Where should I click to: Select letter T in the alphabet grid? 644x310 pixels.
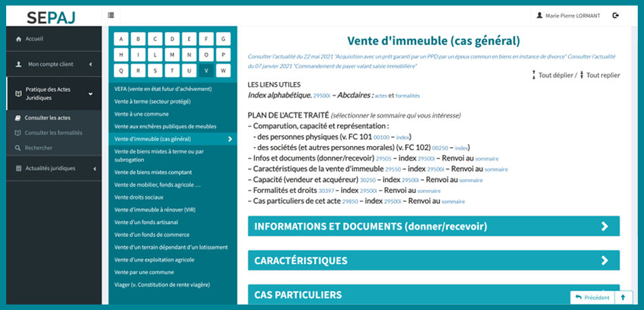coord(172,71)
